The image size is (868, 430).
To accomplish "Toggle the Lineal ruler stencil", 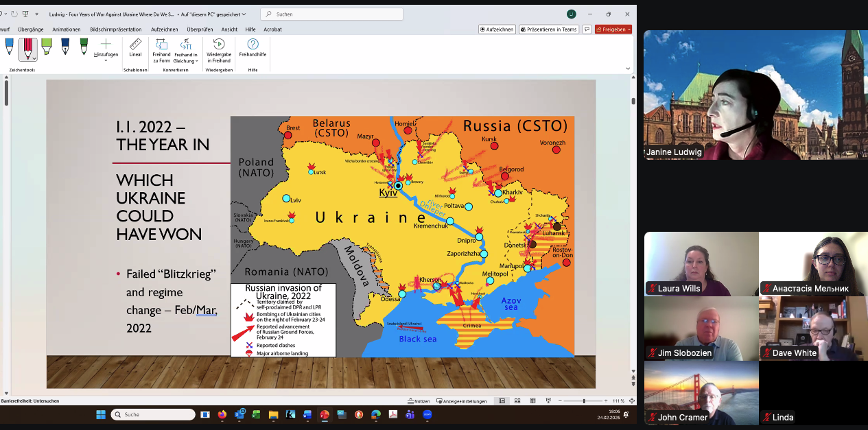I will (135, 48).
